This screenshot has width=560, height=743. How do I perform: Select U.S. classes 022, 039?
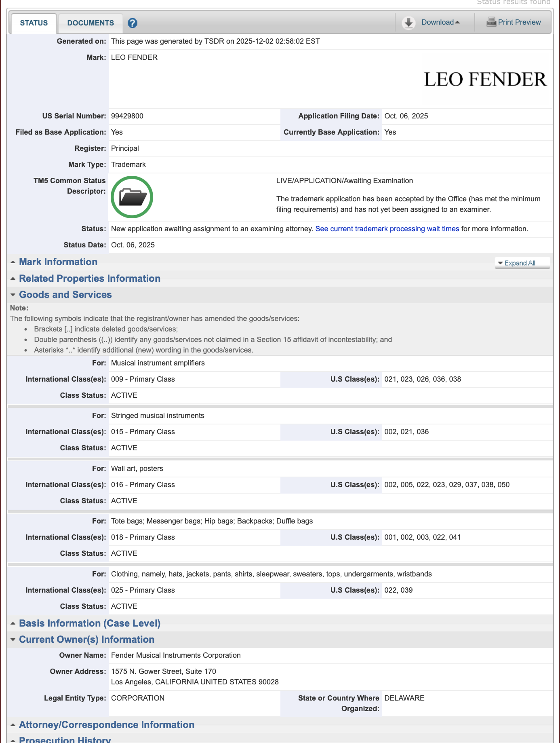(398, 590)
